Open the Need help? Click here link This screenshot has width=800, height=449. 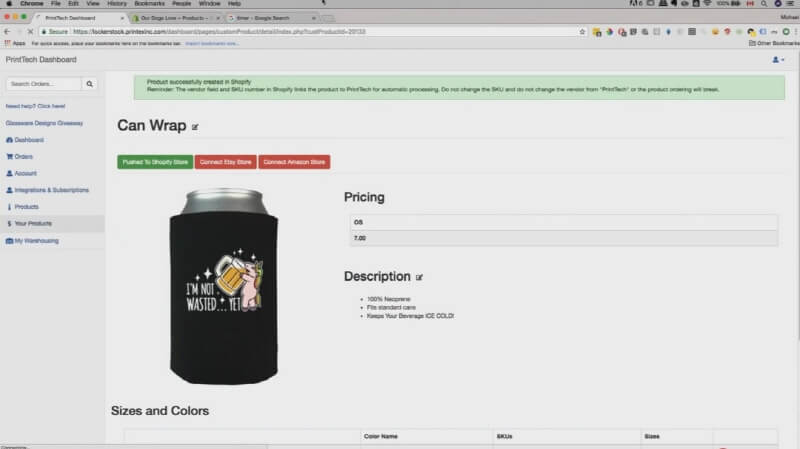(x=35, y=106)
